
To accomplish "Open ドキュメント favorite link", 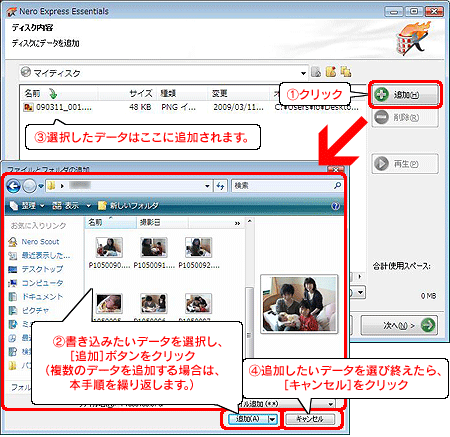I will pyautogui.click(x=36, y=297).
